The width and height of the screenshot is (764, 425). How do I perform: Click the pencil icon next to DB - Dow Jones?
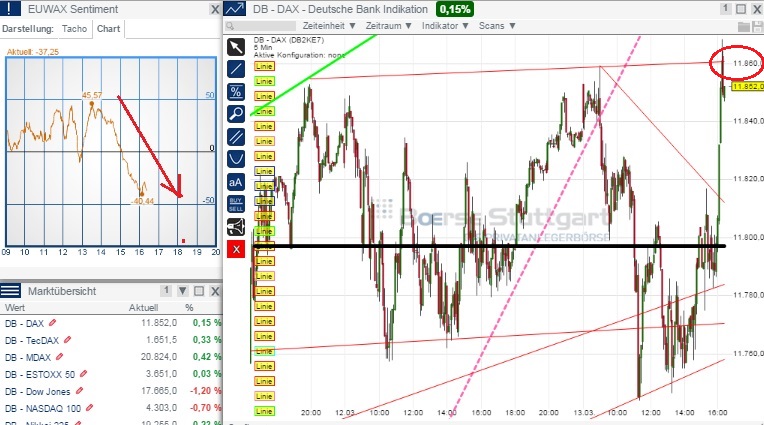(79, 391)
